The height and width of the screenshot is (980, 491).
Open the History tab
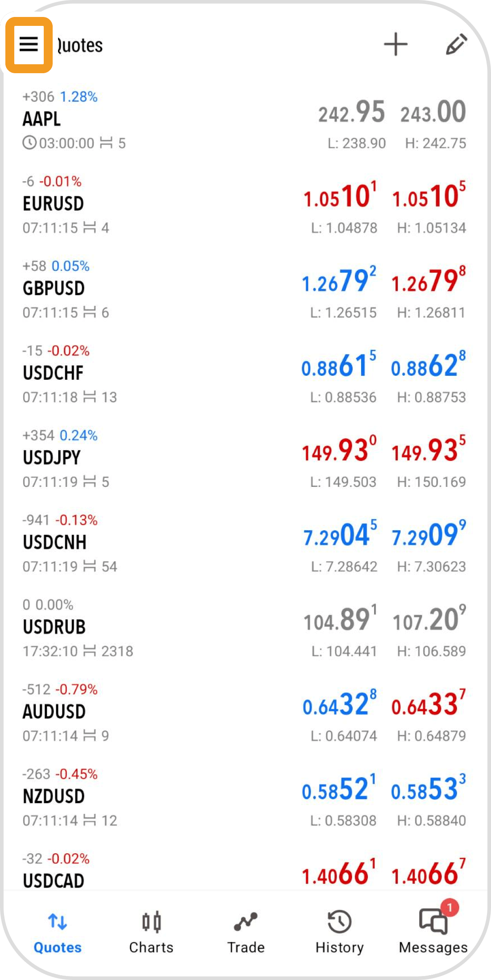(x=339, y=932)
